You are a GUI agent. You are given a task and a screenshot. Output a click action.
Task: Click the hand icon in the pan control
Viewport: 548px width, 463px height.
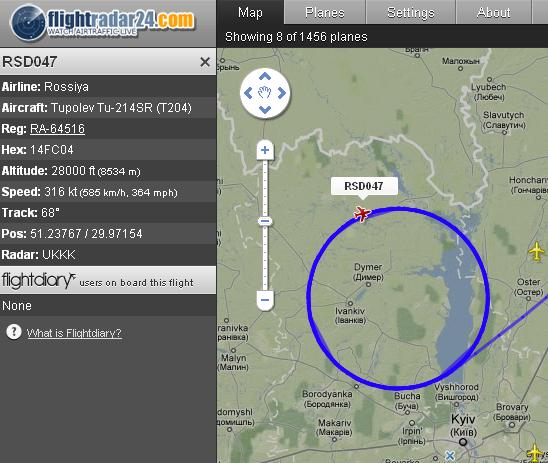pyautogui.click(x=265, y=93)
